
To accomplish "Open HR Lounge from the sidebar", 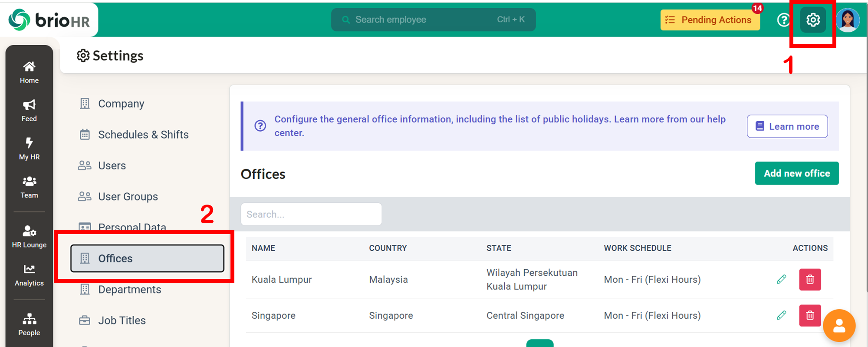I will click(x=29, y=236).
